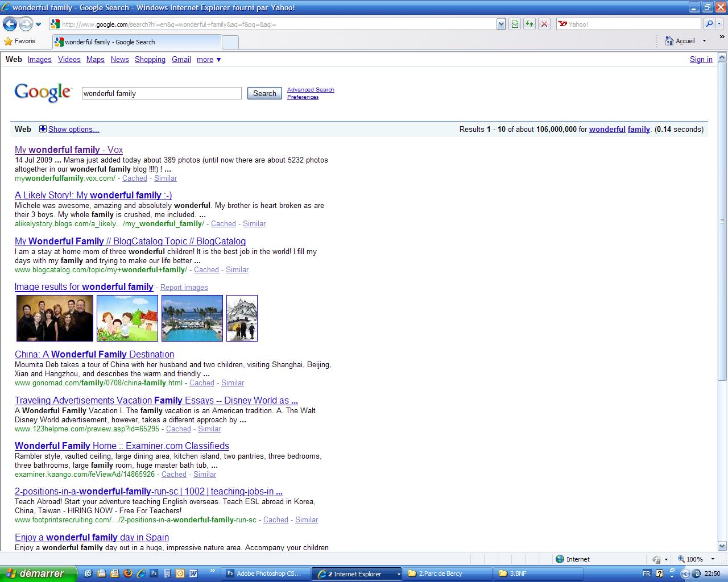Open the family portrait image thumbnail
This screenshot has height=582, width=728.
pyautogui.click(x=55, y=318)
